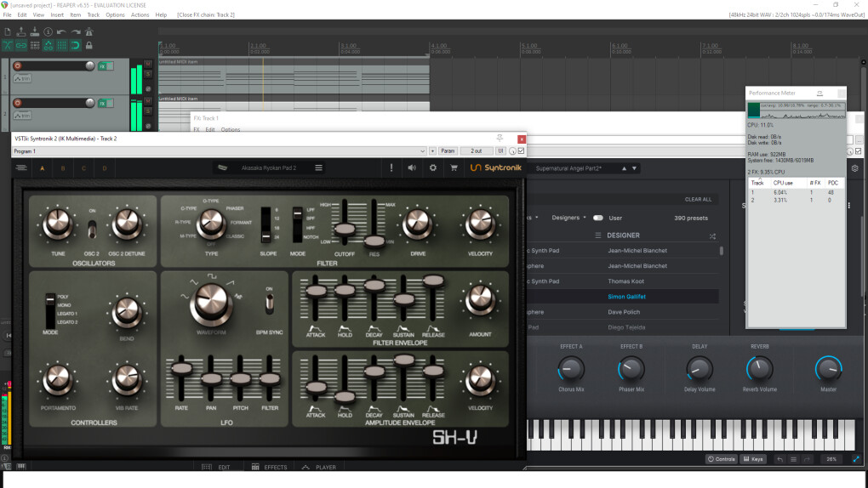Toggle envelope points move with items
Image resolution: width=868 pixels, height=488 pixels.
click(49, 45)
